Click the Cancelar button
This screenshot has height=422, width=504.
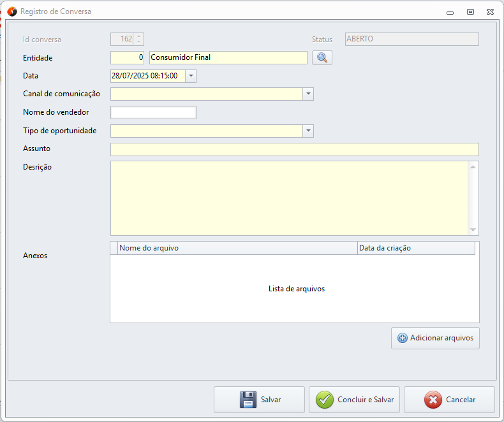449,400
